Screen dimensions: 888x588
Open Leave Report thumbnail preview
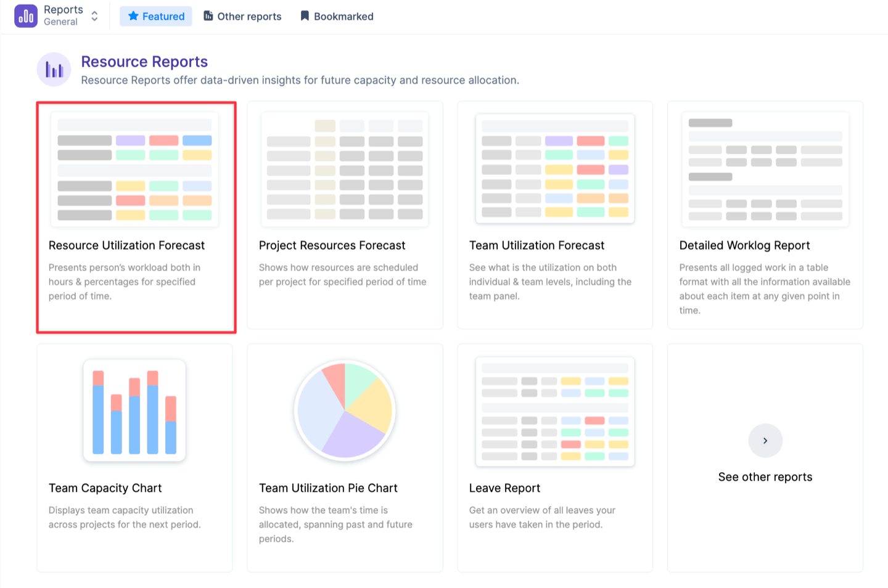555,411
